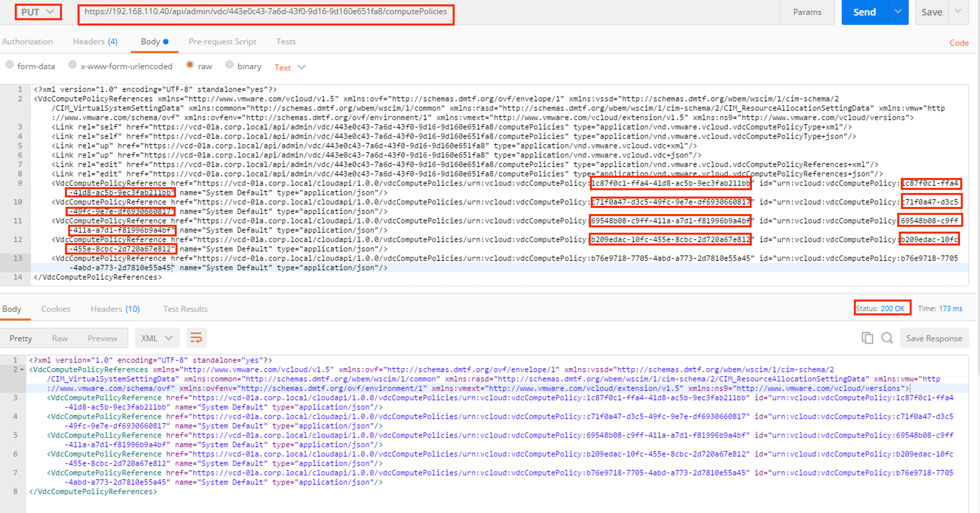Click the search response magnifier icon

887,338
